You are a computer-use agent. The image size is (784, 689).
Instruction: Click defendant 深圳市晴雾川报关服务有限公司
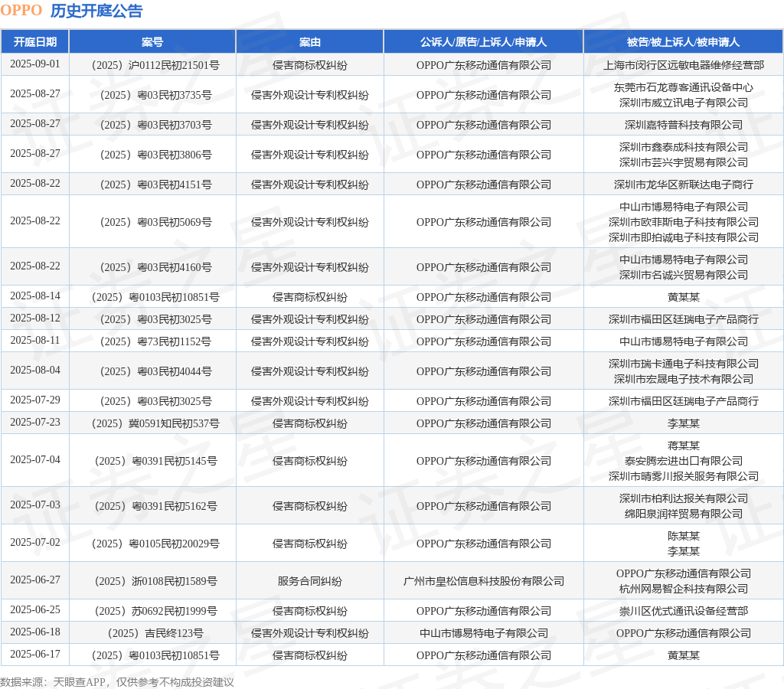pos(684,476)
